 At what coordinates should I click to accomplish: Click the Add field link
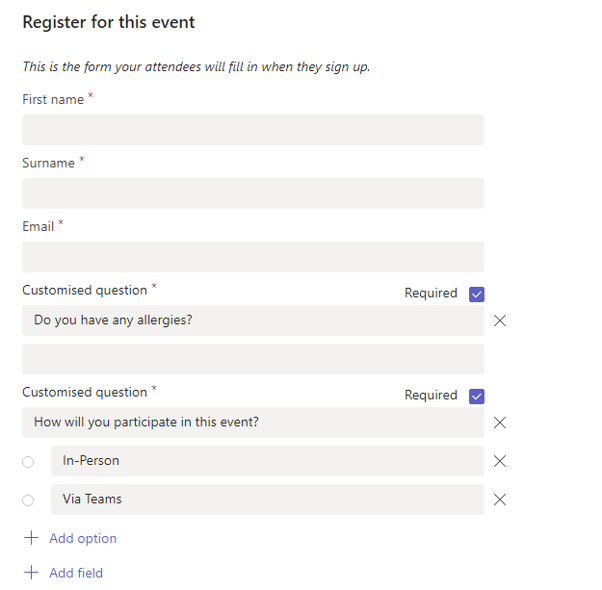pyautogui.click(x=76, y=573)
